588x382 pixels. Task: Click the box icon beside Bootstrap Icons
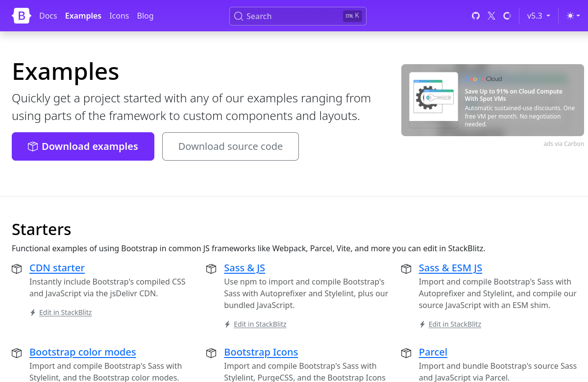click(211, 353)
